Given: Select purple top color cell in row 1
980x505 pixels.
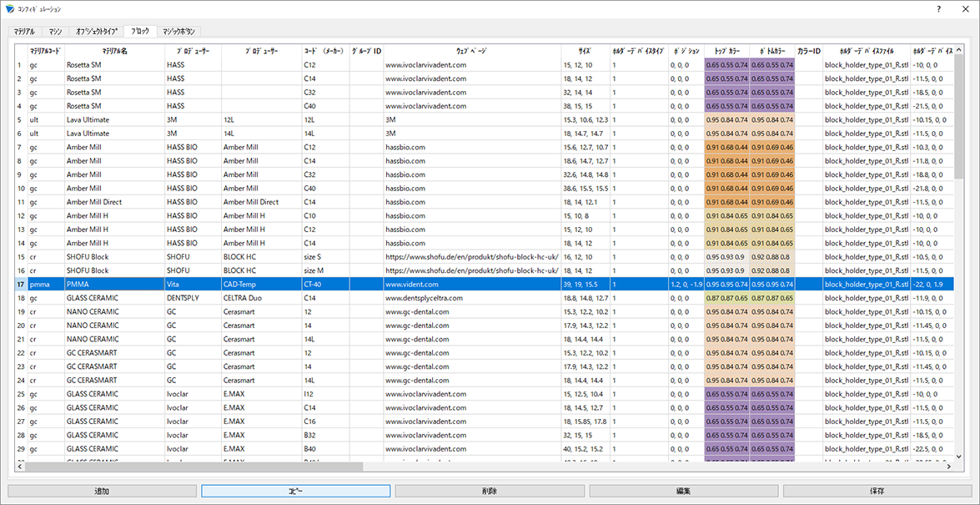Looking at the screenshot, I should (x=727, y=64).
